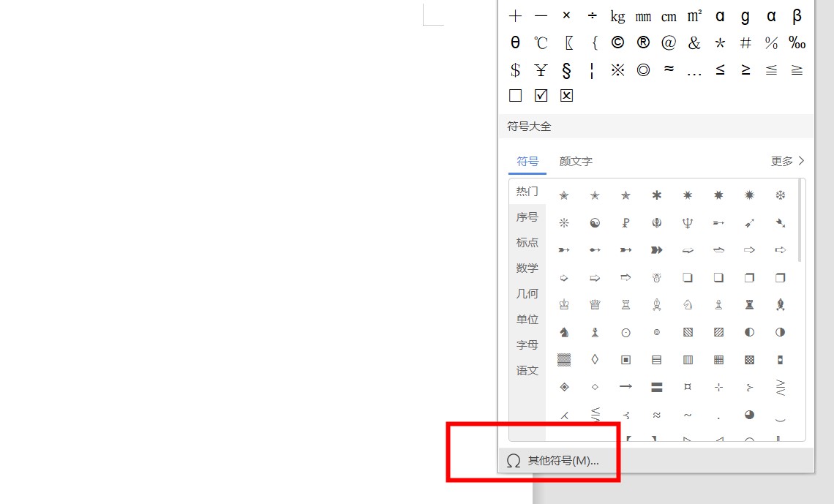Insert the Yen ￥ currency symbol
834x504 pixels.
[x=541, y=70]
